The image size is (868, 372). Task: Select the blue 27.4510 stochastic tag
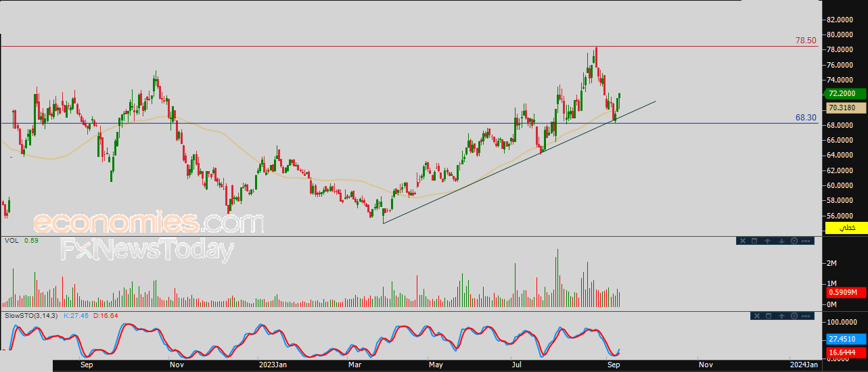[x=846, y=340]
